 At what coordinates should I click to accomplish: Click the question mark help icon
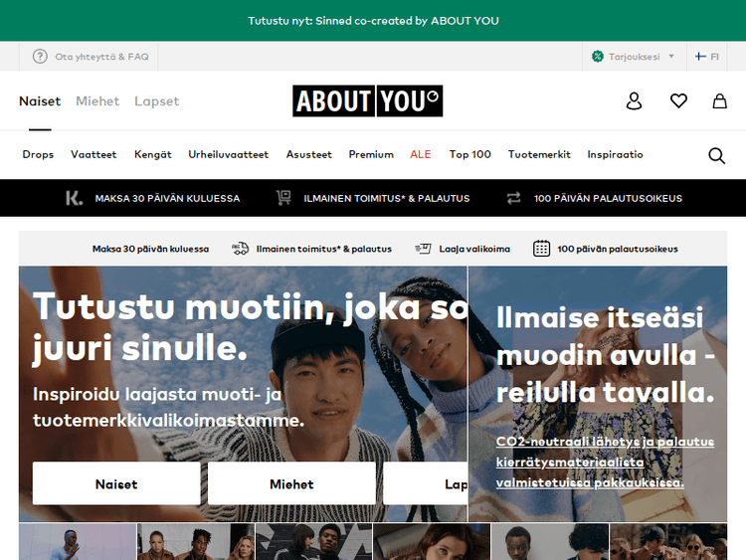point(40,57)
